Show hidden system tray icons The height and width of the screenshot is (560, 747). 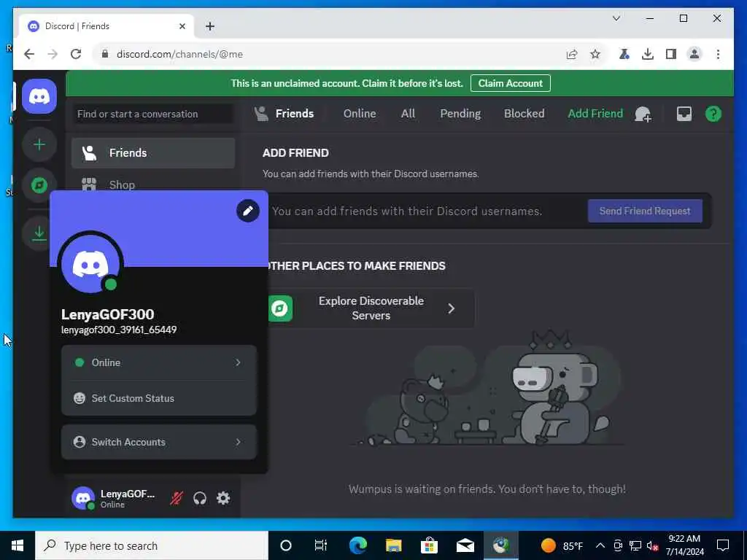point(600,545)
